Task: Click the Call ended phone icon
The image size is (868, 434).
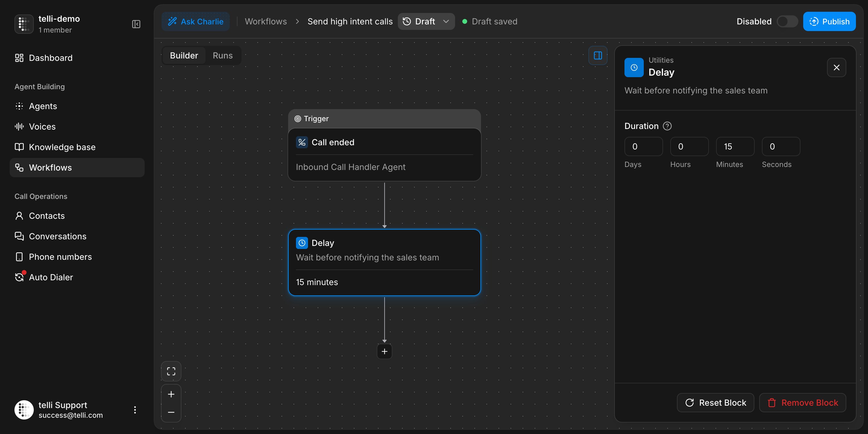Action: [x=302, y=142]
